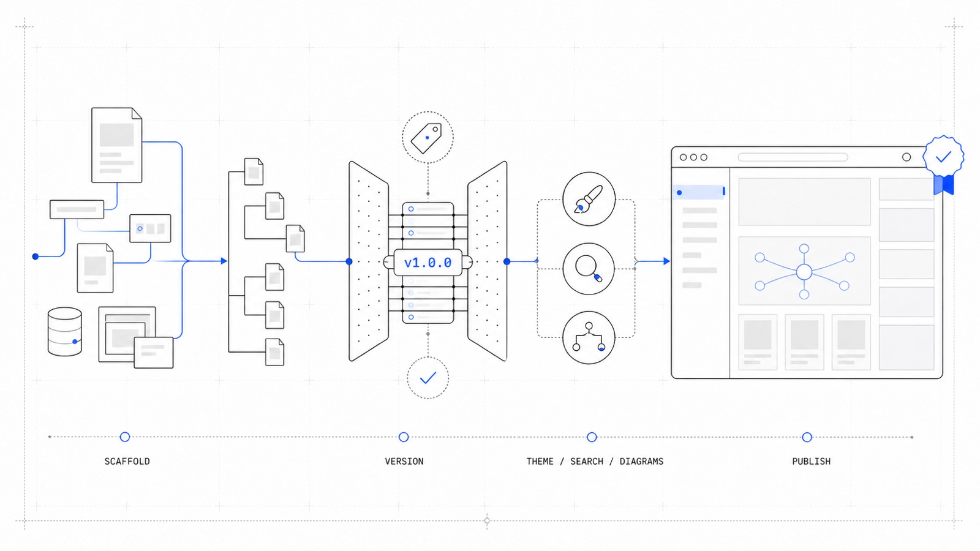Click the checkmark circle below the server
980x551 pixels.
pos(428,378)
